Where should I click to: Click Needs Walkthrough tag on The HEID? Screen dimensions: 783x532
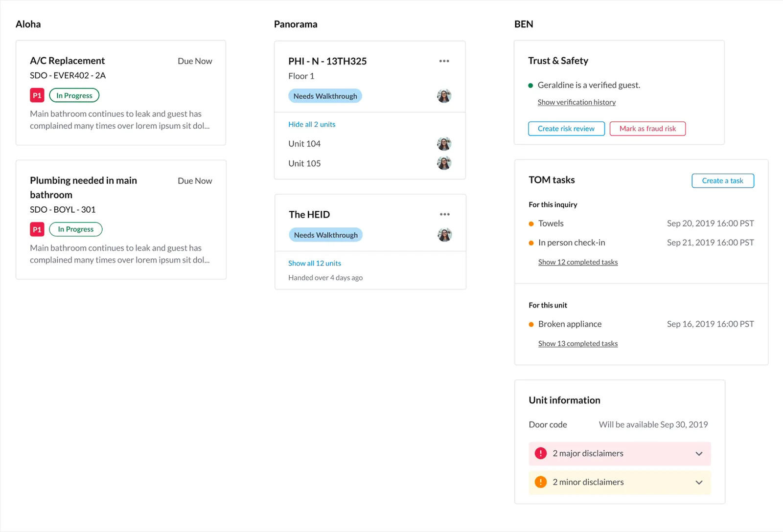pyautogui.click(x=326, y=235)
